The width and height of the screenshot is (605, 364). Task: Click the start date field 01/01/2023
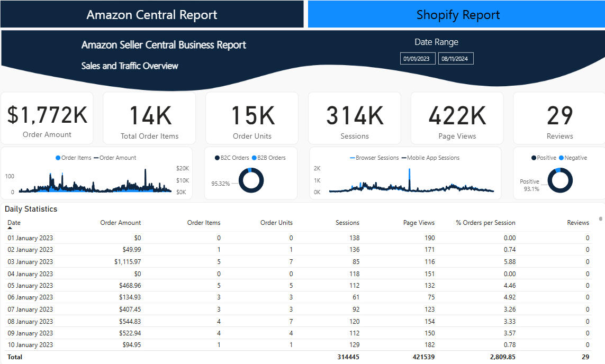pos(417,58)
